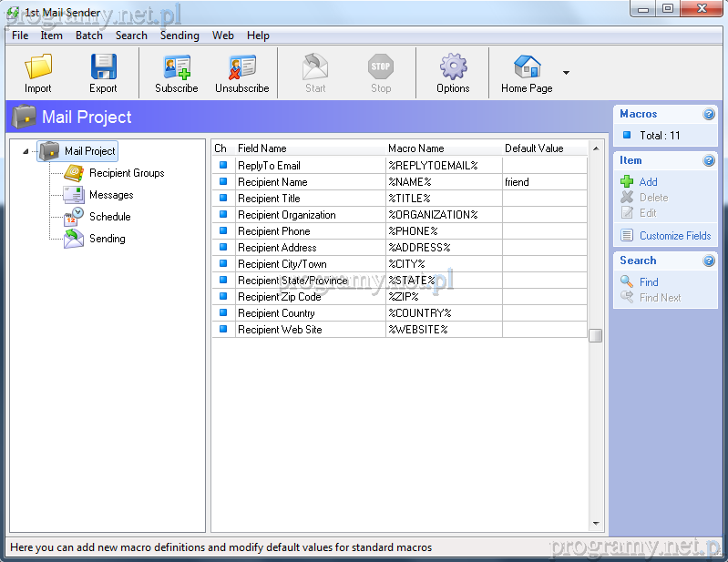Click the Unsubscribe toolbar icon
The image size is (728, 562).
click(x=241, y=67)
